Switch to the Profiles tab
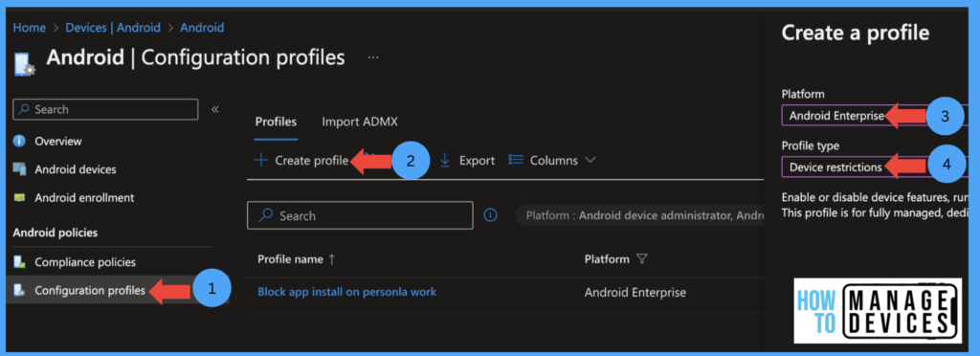This screenshot has height=356, width=980. pyautogui.click(x=276, y=122)
